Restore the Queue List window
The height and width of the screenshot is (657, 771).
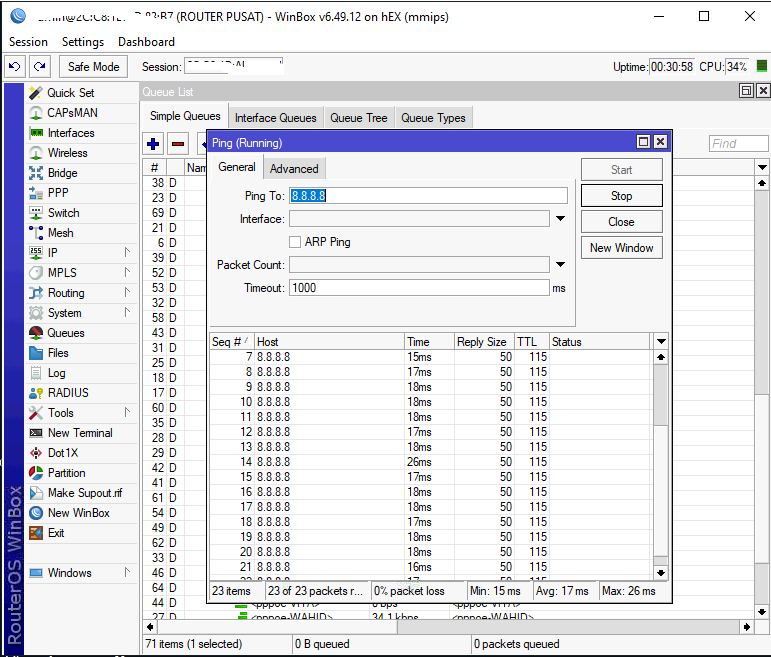[x=746, y=90]
